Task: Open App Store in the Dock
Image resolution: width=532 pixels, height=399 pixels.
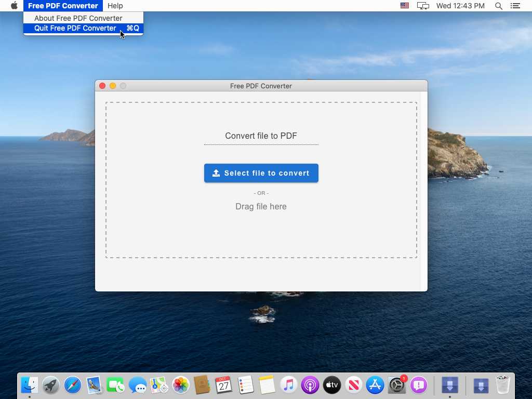Action: (x=375, y=385)
